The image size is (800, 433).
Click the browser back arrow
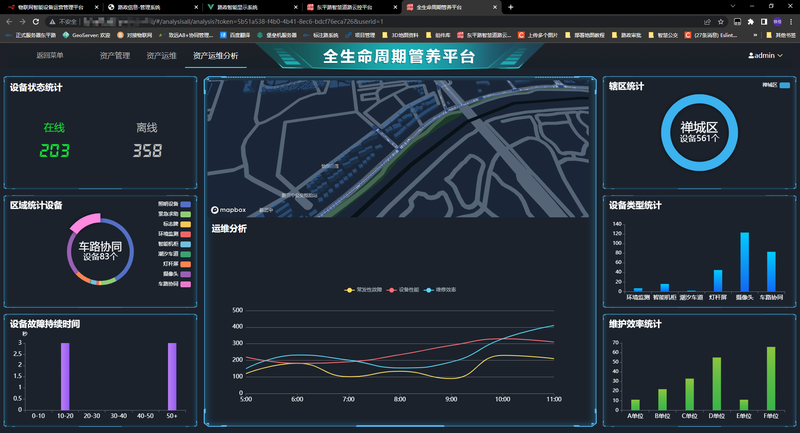8,20
